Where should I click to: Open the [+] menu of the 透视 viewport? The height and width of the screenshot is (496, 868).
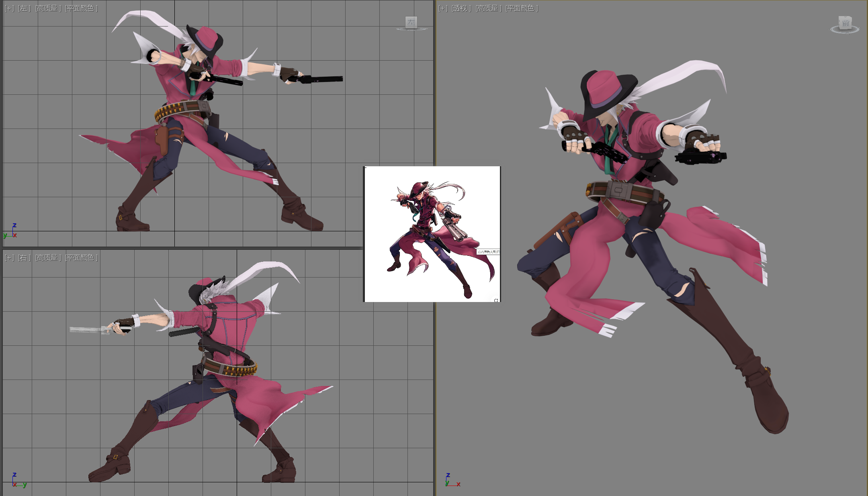pos(443,8)
